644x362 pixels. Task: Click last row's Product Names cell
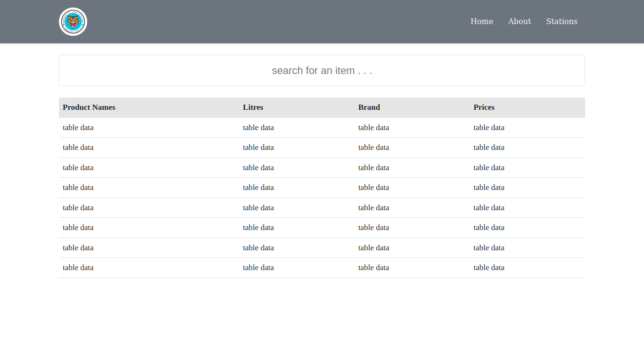click(x=78, y=268)
